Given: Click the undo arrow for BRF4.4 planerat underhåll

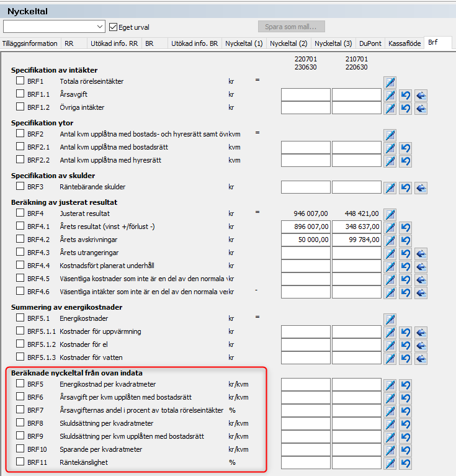Looking at the screenshot, I should click(405, 267).
